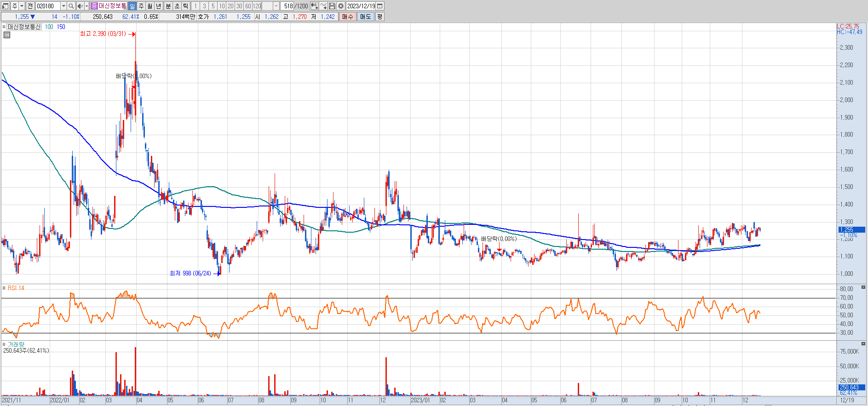Open the stock code history dropdown

tap(63, 6)
